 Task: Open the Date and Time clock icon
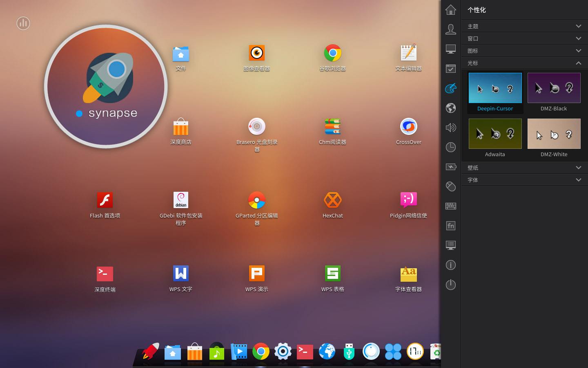[x=451, y=147]
